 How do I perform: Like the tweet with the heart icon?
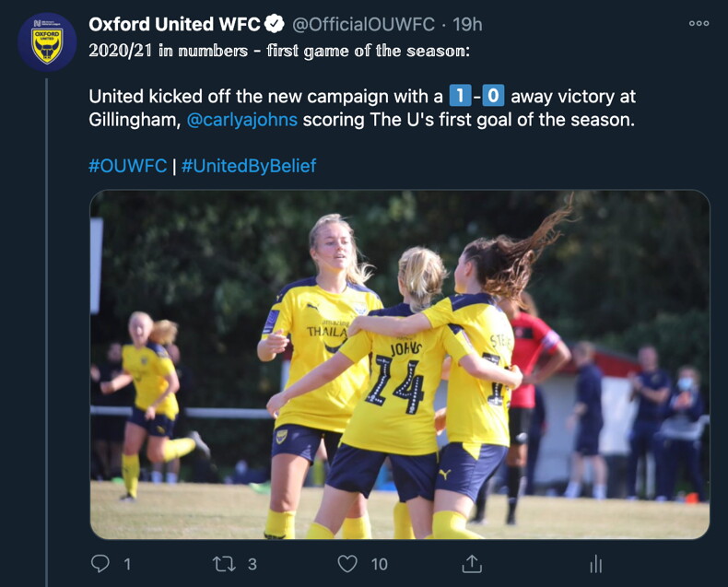[347, 564]
